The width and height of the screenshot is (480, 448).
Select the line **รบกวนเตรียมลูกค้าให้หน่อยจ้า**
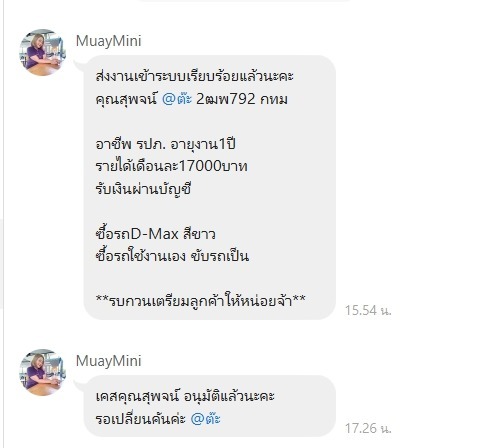[x=200, y=300]
